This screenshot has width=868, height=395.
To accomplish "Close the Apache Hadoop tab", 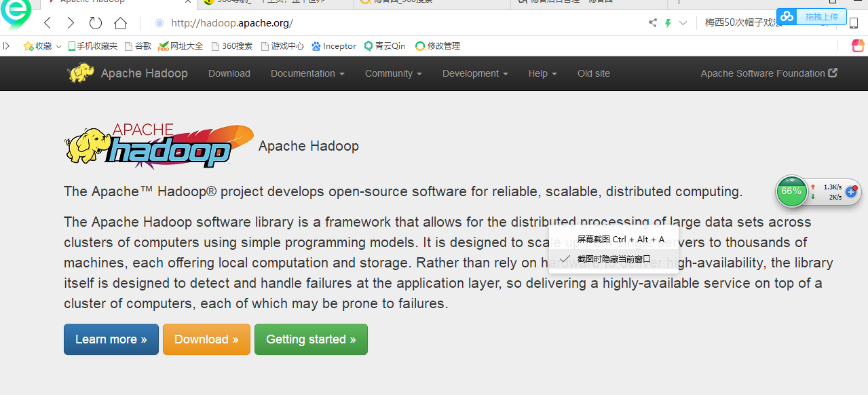I will (189, 2).
